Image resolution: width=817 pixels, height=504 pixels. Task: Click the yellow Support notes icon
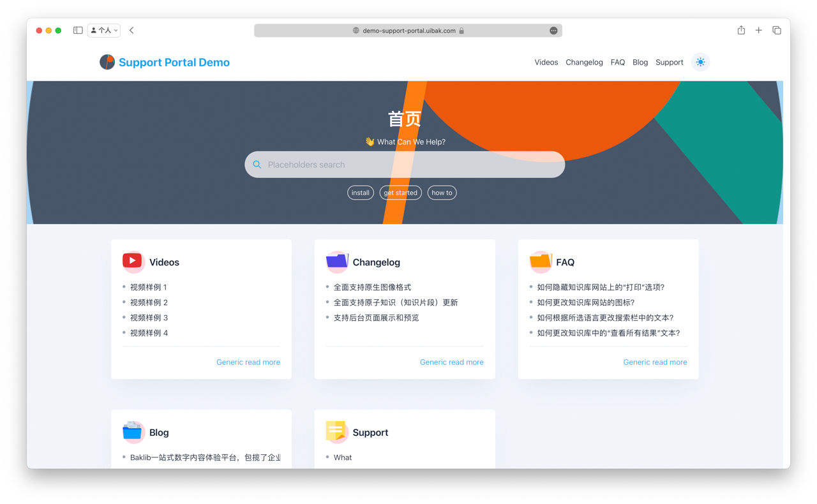(x=336, y=431)
